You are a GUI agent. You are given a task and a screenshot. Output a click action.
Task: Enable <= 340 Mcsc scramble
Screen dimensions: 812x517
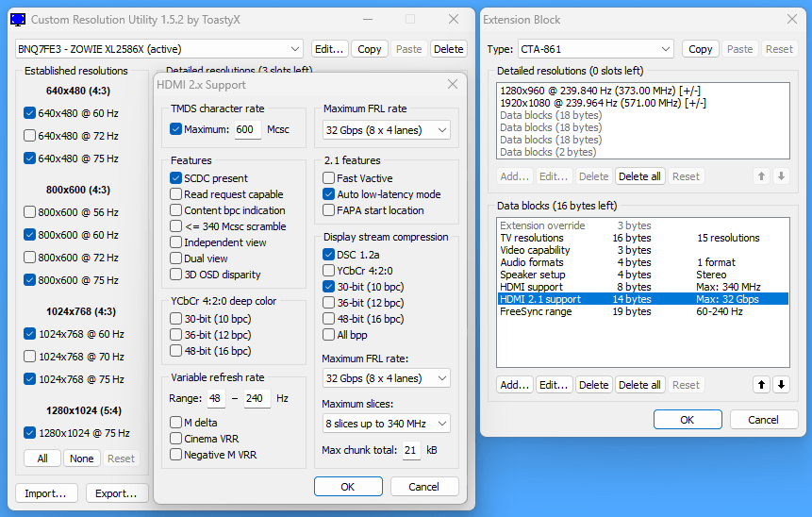(176, 226)
